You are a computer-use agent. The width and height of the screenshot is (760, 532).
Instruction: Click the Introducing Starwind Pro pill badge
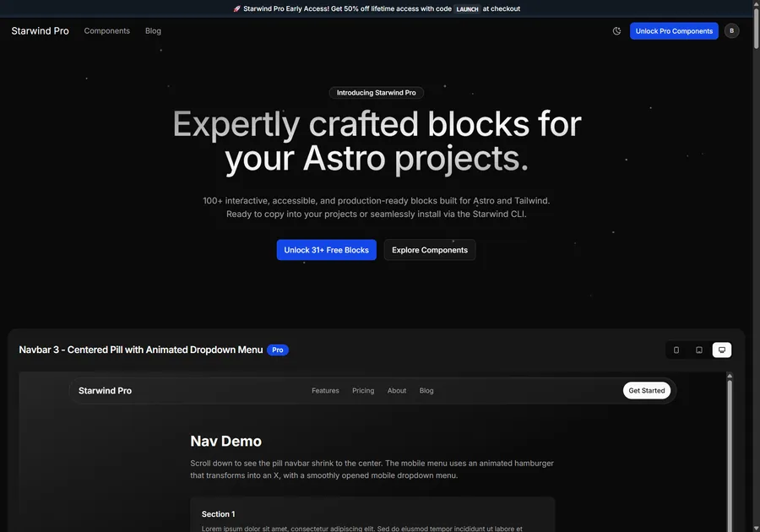click(376, 92)
